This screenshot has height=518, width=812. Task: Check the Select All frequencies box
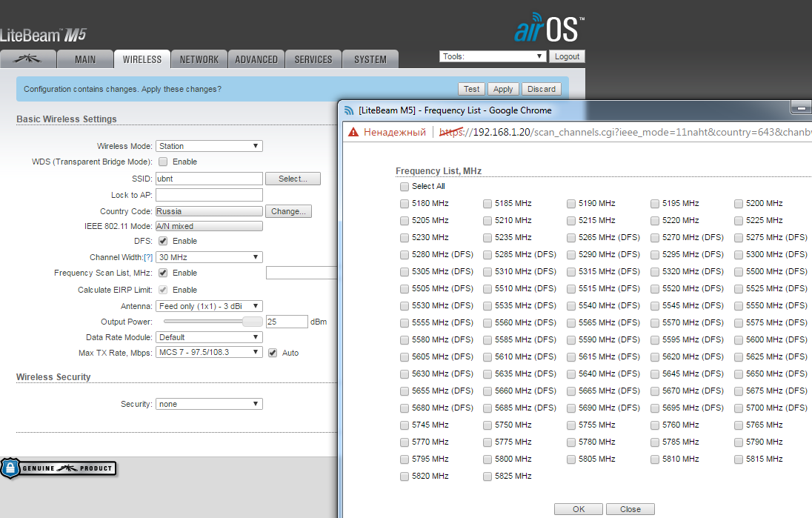pyautogui.click(x=404, y=187)
